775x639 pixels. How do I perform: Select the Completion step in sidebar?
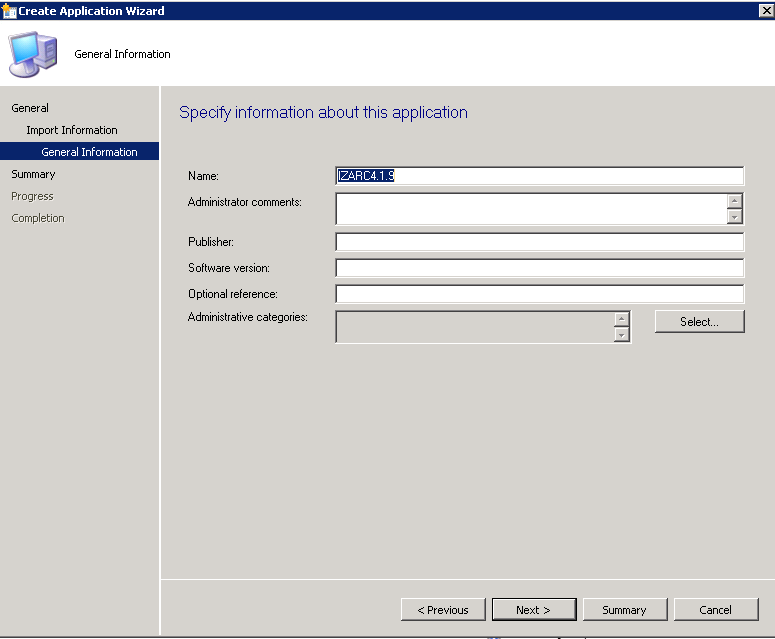coord(38,218)
